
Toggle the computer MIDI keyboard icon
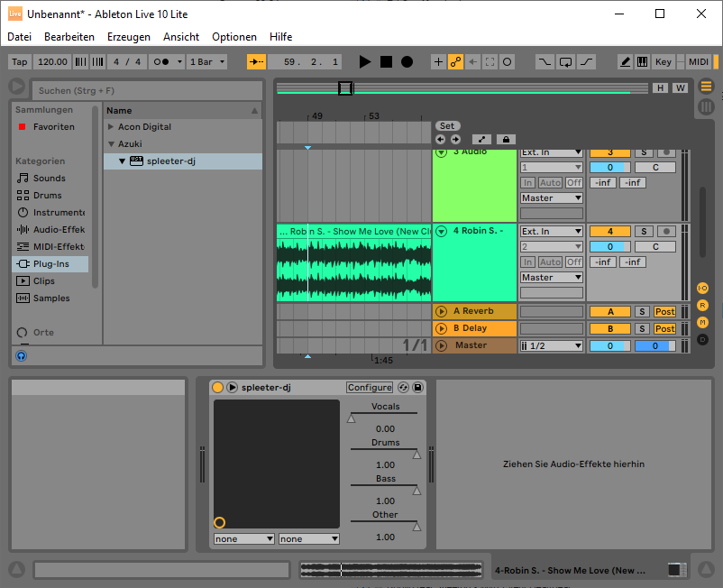click(x=642, y=62)
